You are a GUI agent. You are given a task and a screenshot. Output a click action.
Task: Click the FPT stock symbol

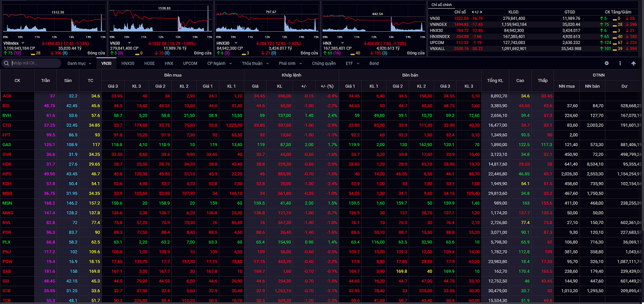click(7, 134)
